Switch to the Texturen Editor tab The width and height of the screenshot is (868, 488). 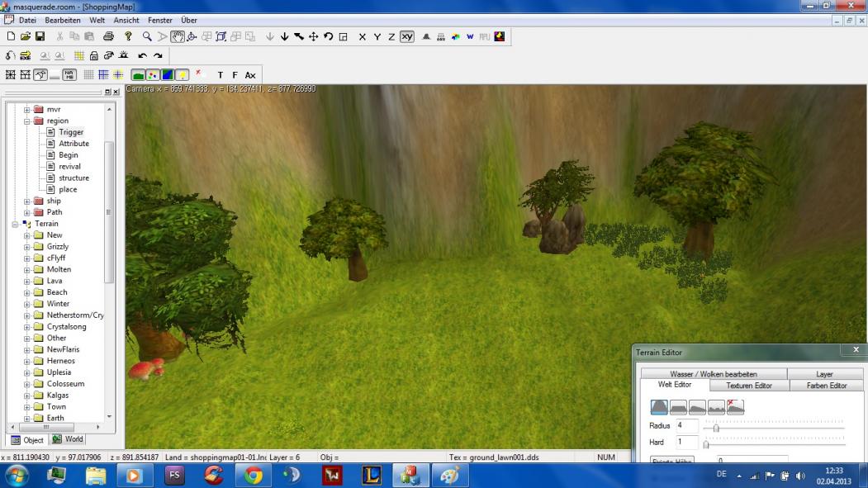[748, 386]
